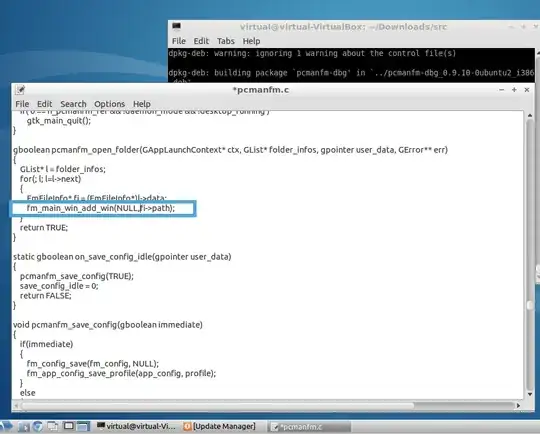Open the Tabs menu in the terminal window
The width and height of the screenshot is (540, 434).
[x=226, y=41]
